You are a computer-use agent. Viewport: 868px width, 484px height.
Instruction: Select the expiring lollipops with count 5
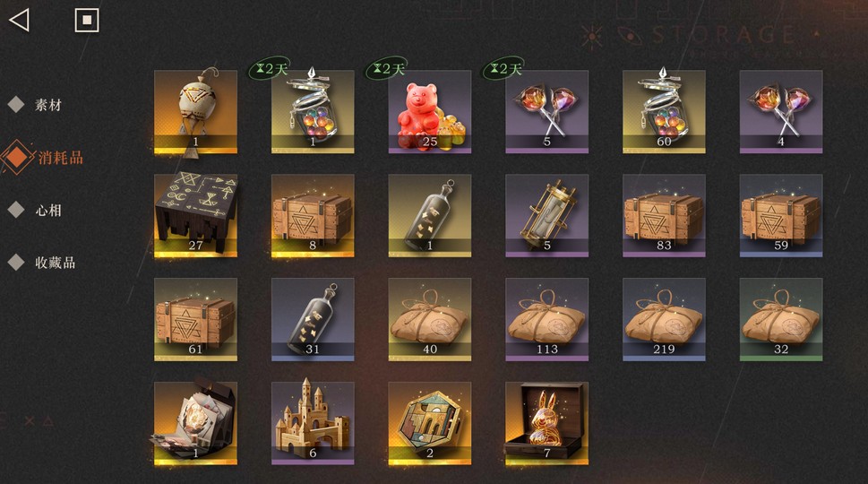coord(547,112)
